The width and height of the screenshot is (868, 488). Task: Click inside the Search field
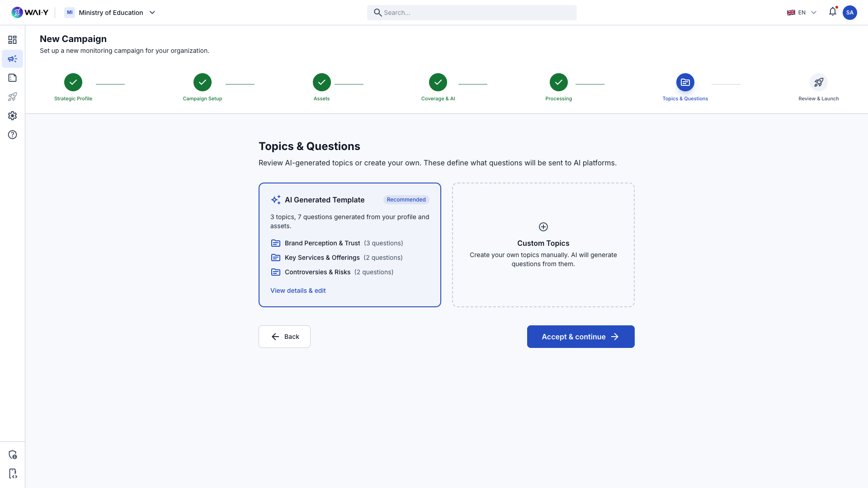tap(472, 12)
